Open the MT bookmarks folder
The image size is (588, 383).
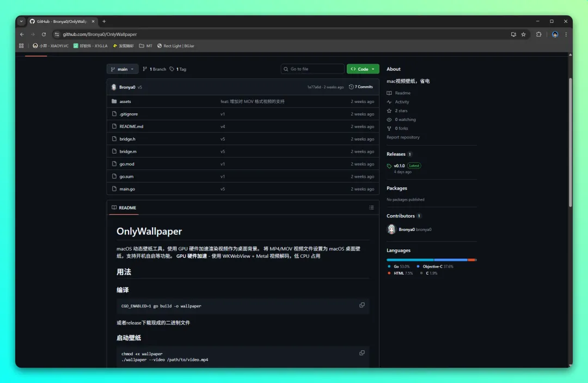[x=145, y=46]
